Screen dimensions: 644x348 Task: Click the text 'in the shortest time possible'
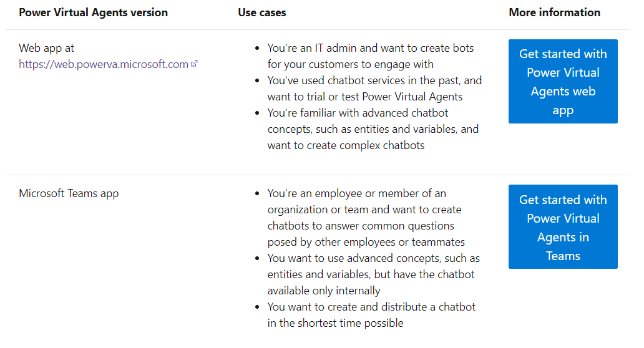(335, 323)
